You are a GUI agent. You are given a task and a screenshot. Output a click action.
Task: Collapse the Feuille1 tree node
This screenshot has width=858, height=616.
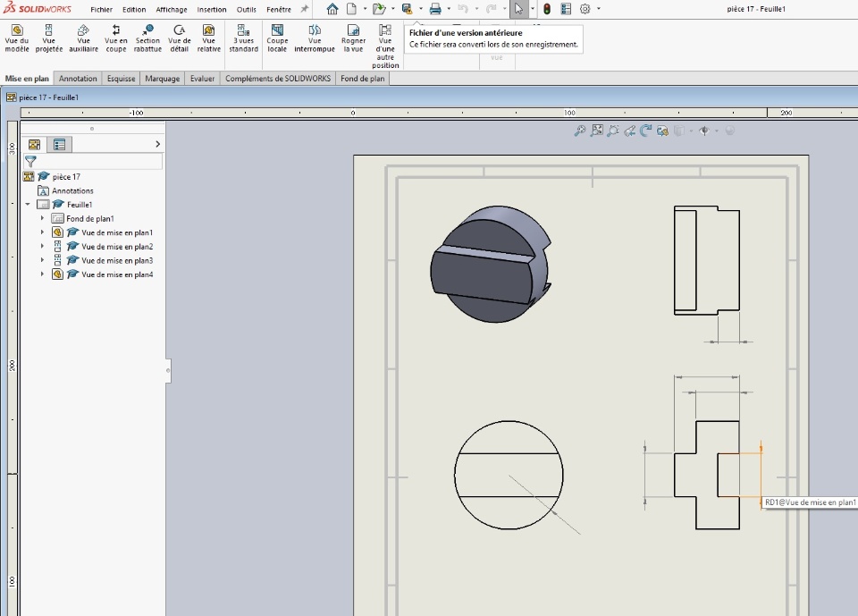(x=28, y=205)
